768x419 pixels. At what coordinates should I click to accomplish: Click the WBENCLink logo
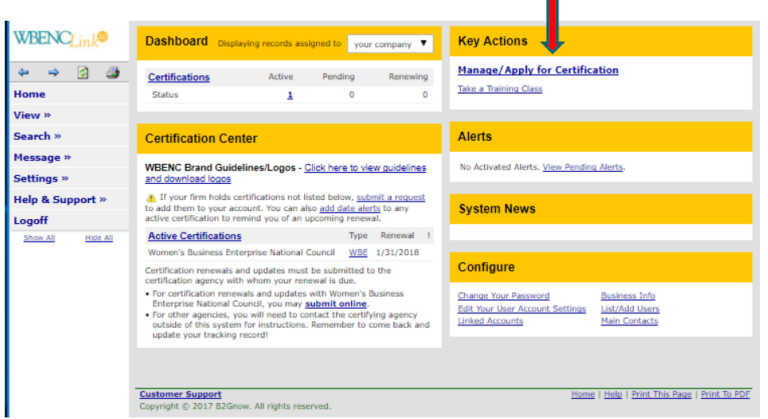pyautogui.click(x=60, y=39)
